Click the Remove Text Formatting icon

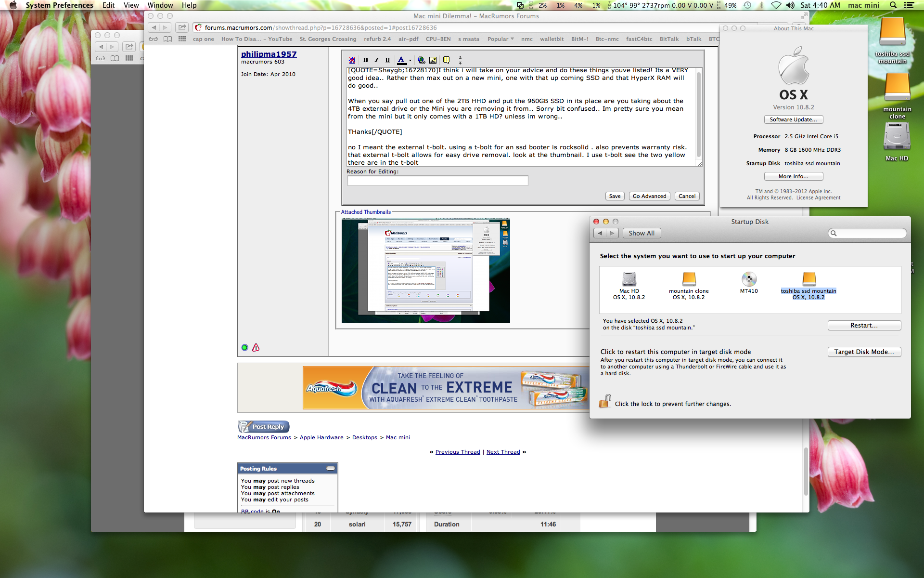click(352, 60)
